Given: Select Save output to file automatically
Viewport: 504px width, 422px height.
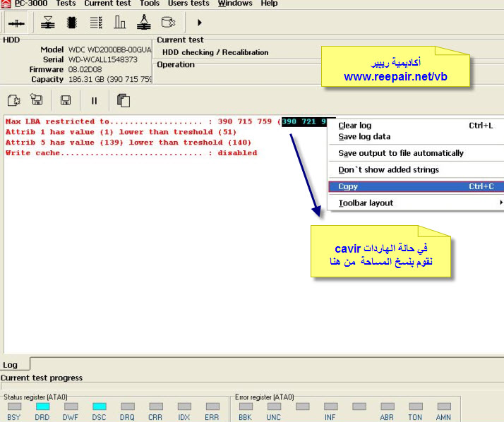Looking at the screenshot, I should point(416,153).
